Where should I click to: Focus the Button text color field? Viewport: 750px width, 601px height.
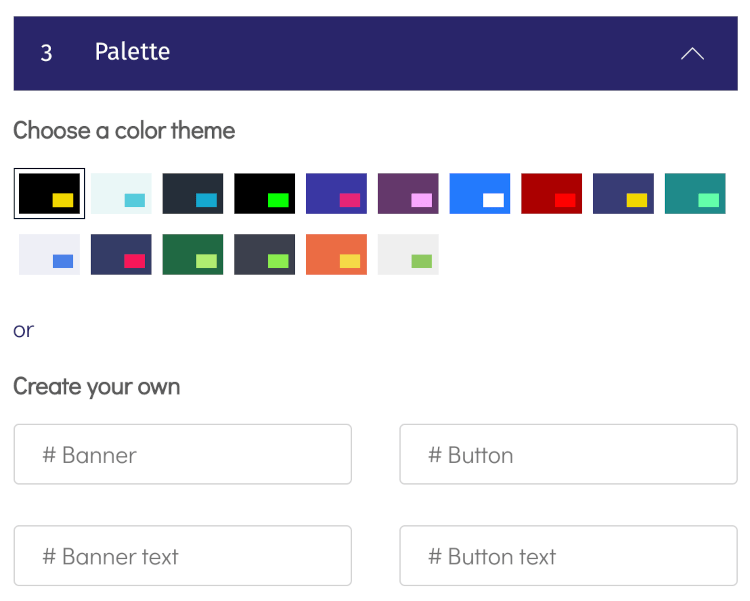tap(568, 556)
